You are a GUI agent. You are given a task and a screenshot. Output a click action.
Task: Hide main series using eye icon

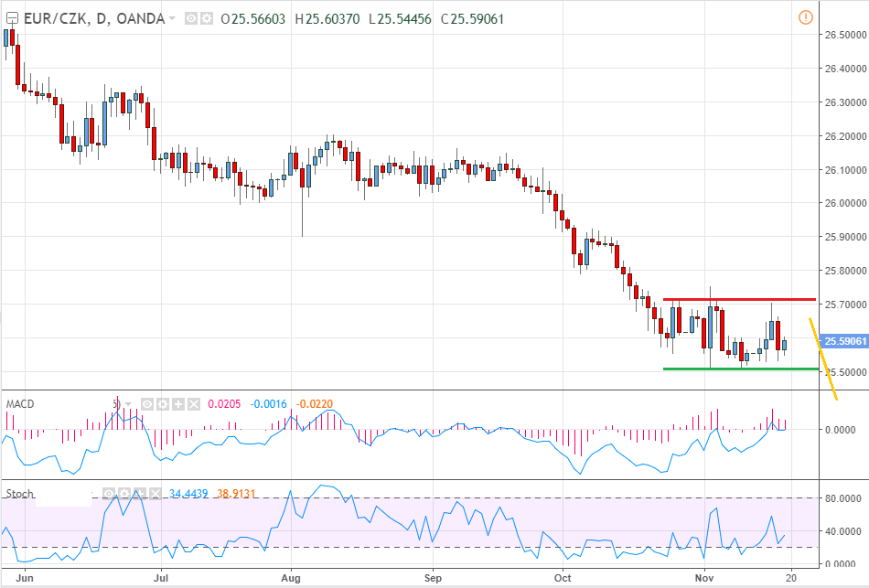[189, 18]
